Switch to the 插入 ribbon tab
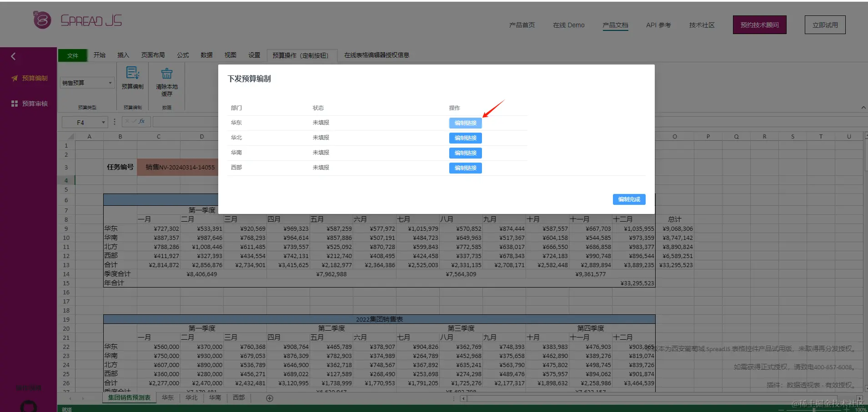This screenshot has width=868, height=412. (x=123, y=55)
